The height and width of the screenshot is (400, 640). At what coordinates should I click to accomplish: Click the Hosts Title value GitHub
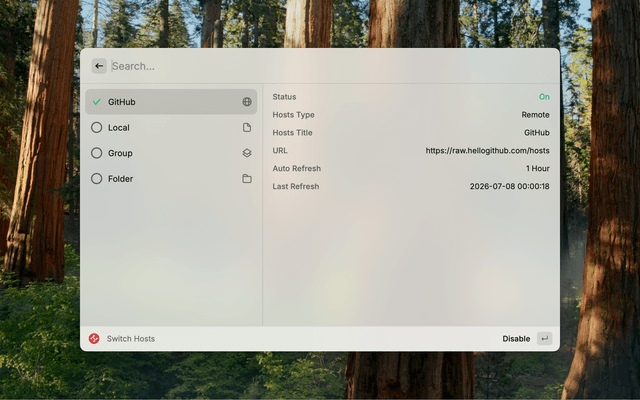pyautogui.click(x=537, y=133)
